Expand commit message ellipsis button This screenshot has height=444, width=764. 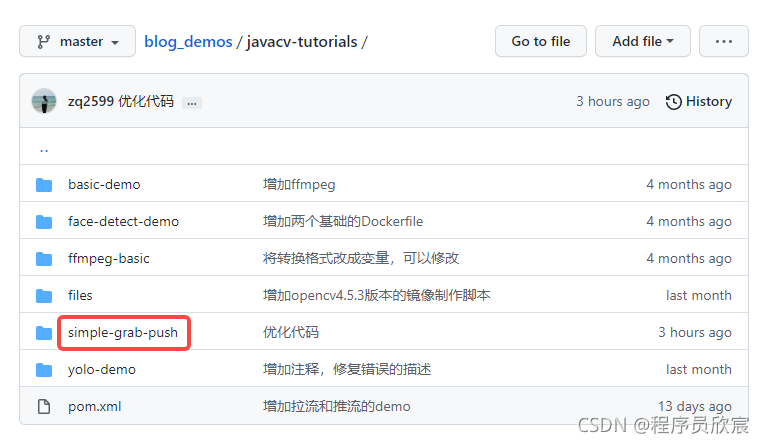click(192, 102)
